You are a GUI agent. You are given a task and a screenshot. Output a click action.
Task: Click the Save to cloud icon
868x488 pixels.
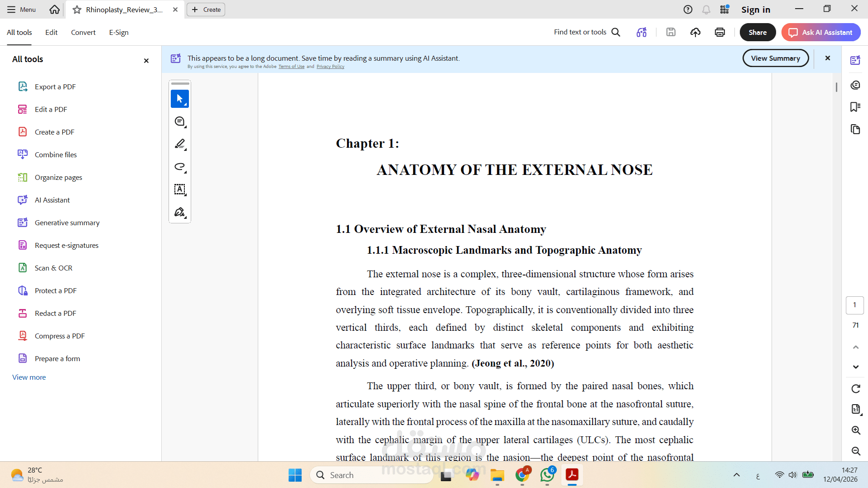tap(695, 32)
